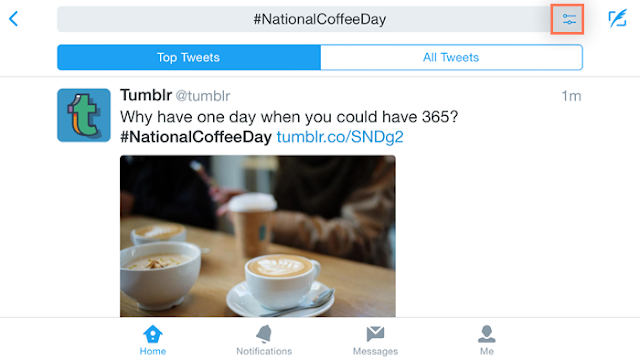Tap the Notifications label in the bottom bar

264,351
